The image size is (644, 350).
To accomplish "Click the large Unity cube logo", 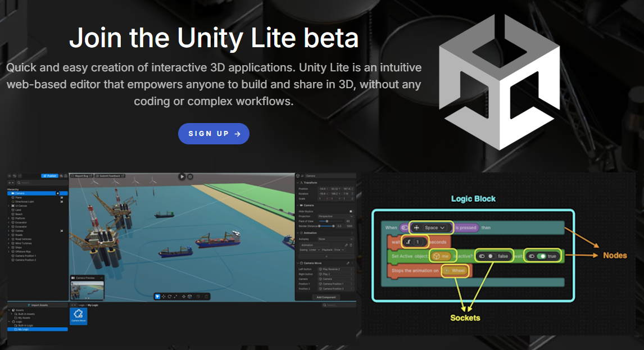I will pos(499,83).
